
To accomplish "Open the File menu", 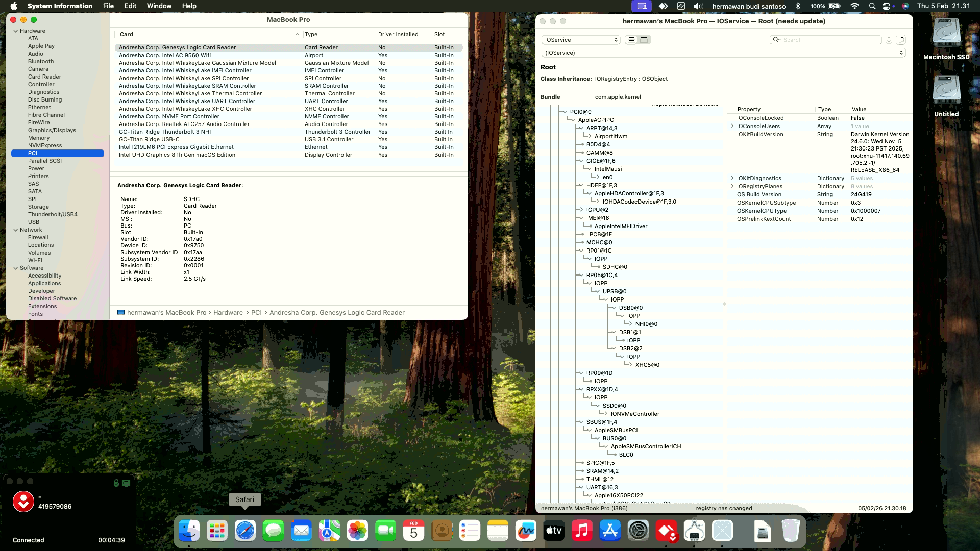I will click(x=108, y=6).
